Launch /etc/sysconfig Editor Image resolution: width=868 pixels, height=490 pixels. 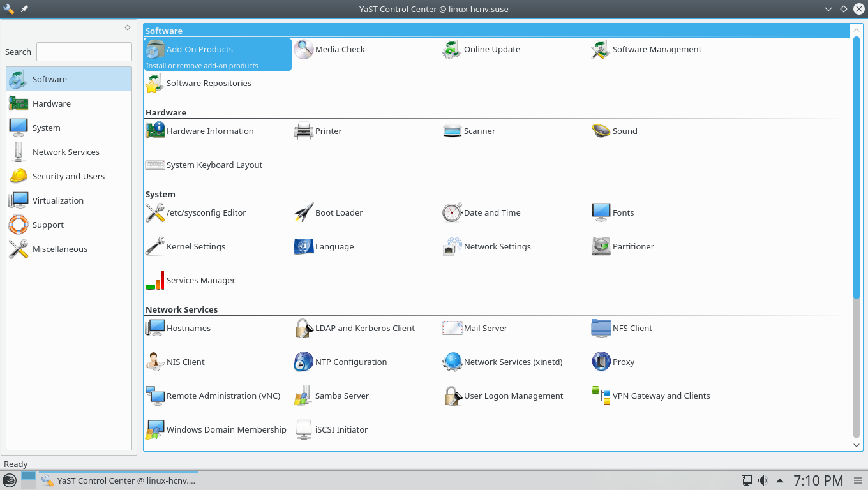(x=196, y=213)
